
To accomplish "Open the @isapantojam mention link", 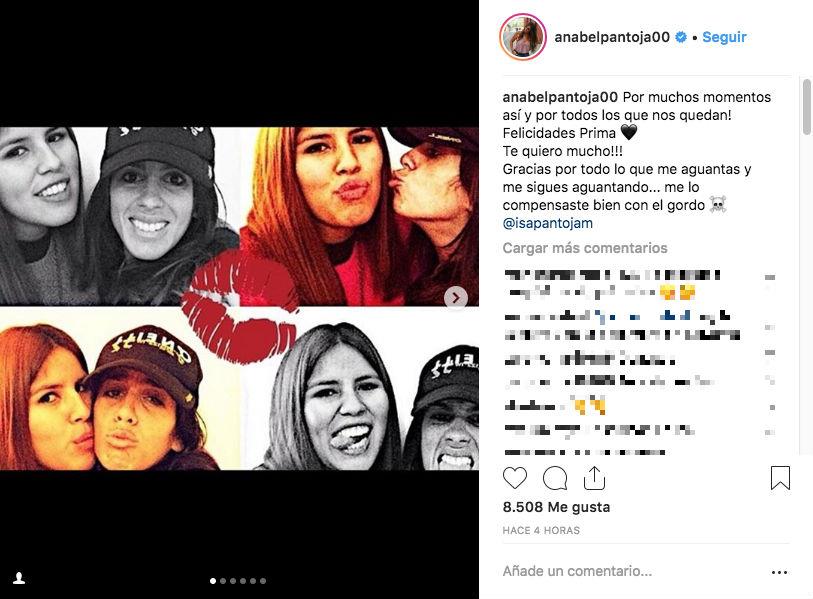I will [x=548, y=223].
